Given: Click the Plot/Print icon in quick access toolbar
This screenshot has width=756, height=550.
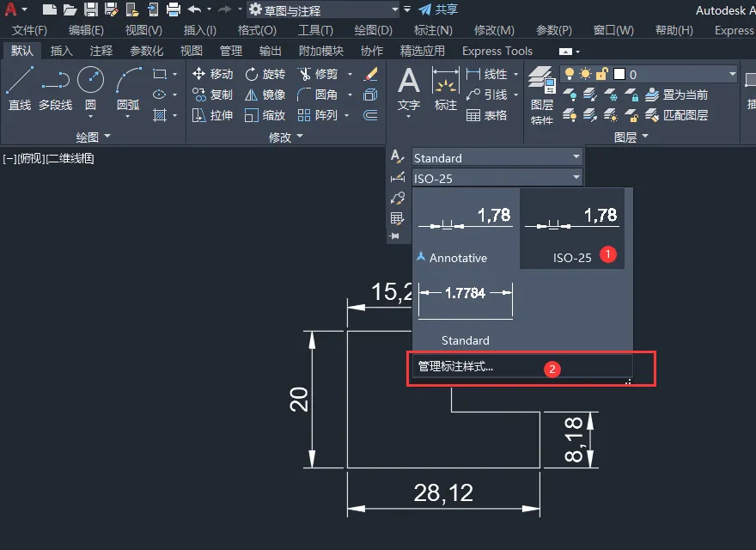Looking at the screenshot, I should (x=173, y=9).
